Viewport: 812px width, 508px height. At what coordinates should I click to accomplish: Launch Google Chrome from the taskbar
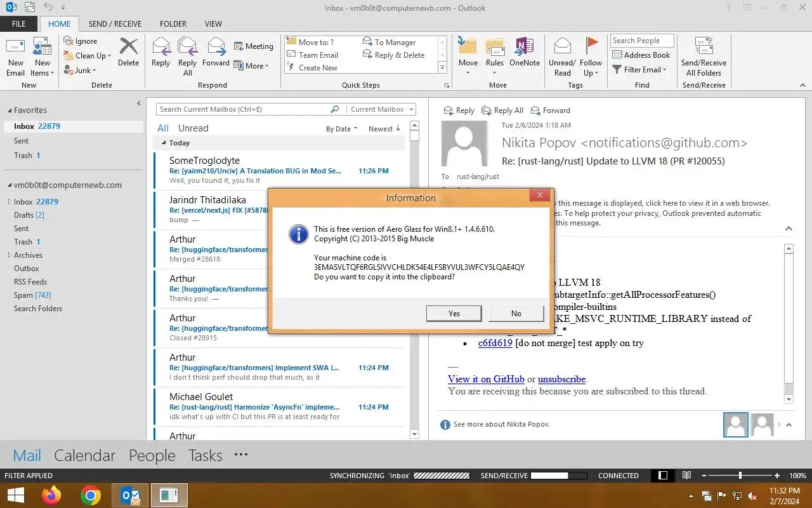[x=91, y=495]
